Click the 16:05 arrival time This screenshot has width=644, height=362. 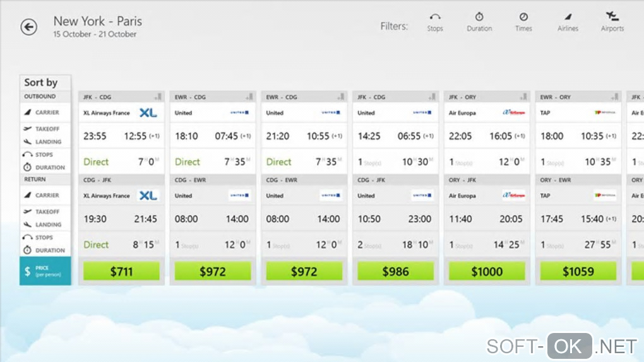(x=501, y=136)
